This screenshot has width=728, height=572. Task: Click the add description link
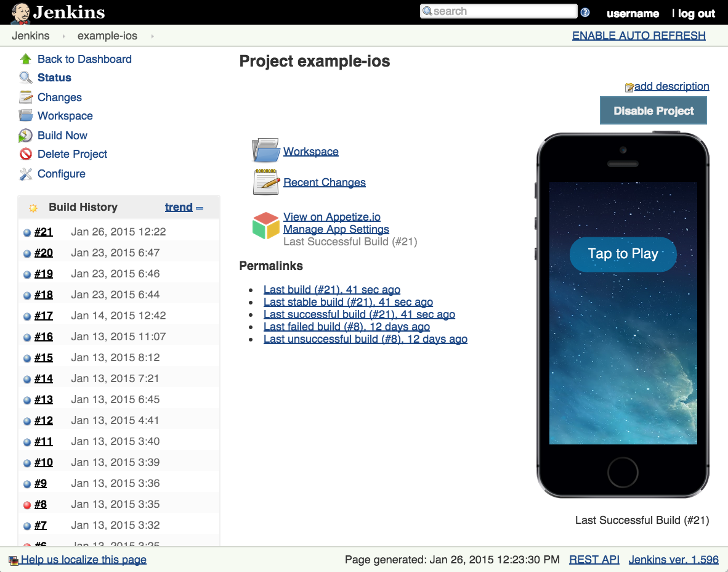[x=672, y=86]
